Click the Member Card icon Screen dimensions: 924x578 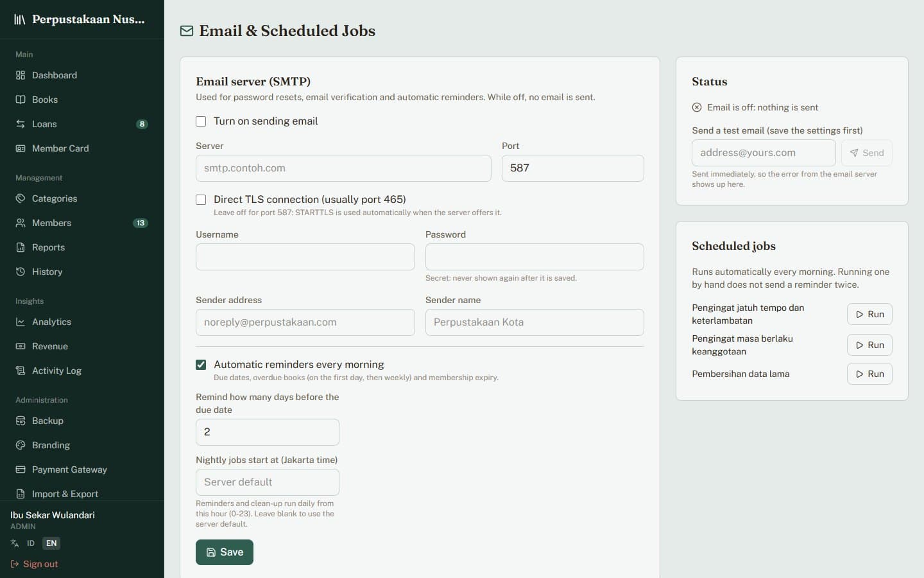[x=21, y=148]
